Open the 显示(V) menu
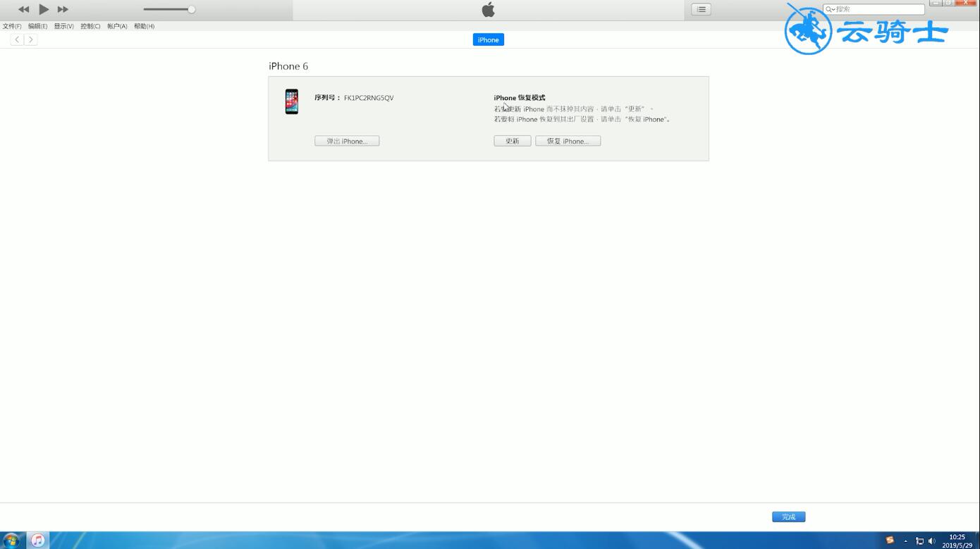The width and height of the screenshot is (980, 549). click(63, 26)
